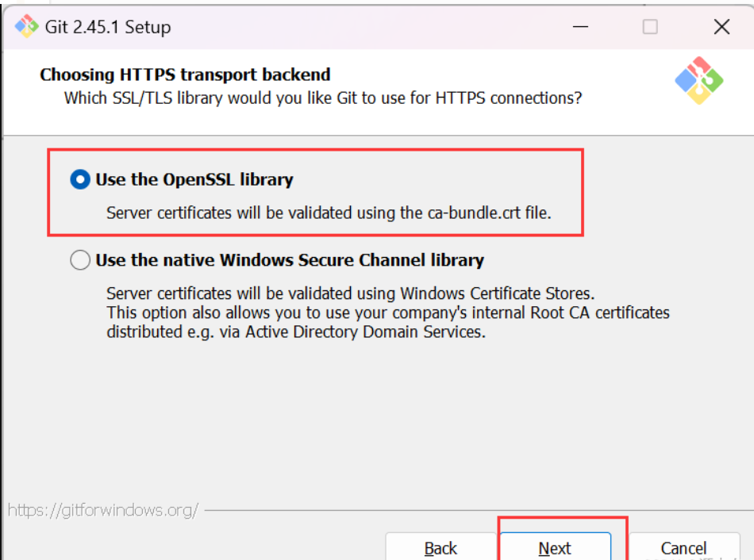Click the maximize button in the title bar
This screenshot has height=560, width=754.
pyautogui.click(x=650, y=27)
